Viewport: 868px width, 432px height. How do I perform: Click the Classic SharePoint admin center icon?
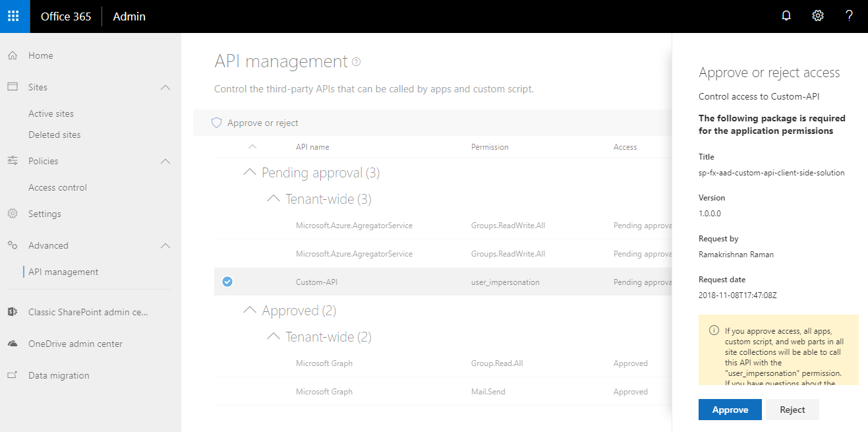(x=13, y=312)
